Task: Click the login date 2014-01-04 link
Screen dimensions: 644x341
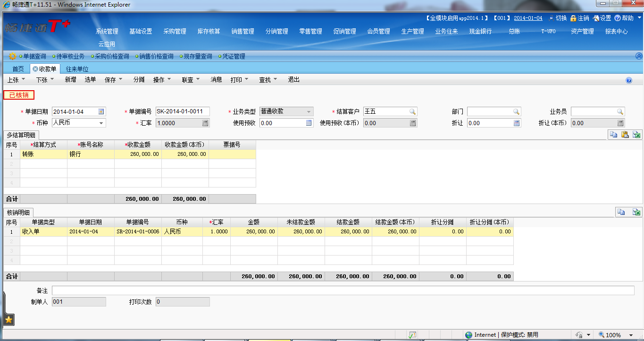Action: point(528,18)
